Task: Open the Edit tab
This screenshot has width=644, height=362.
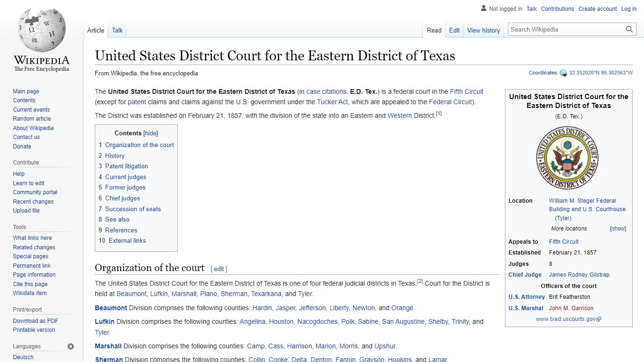Action: coord(454,30)
